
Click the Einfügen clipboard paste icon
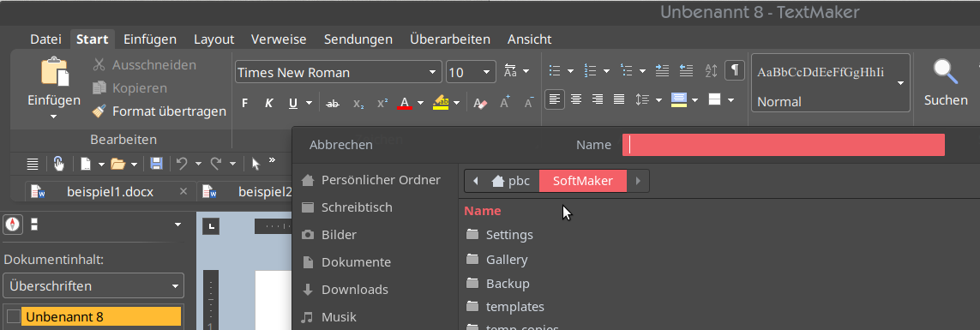pos(54,71)
